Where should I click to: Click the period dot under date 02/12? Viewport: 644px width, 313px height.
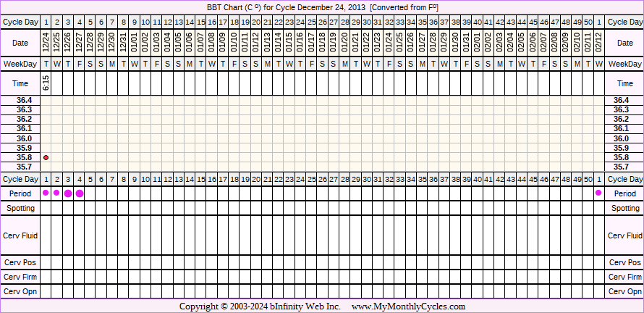(598, 193)
